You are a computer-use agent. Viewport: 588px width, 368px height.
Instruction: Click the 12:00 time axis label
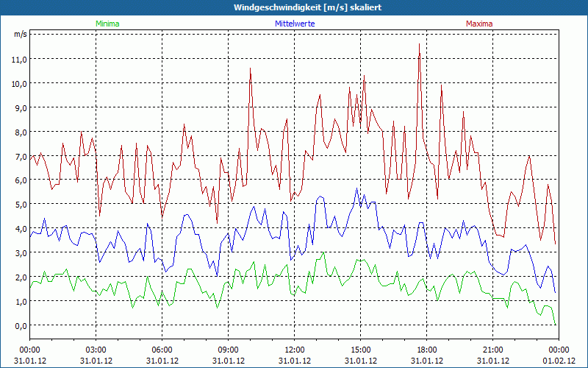pos(295,350)
